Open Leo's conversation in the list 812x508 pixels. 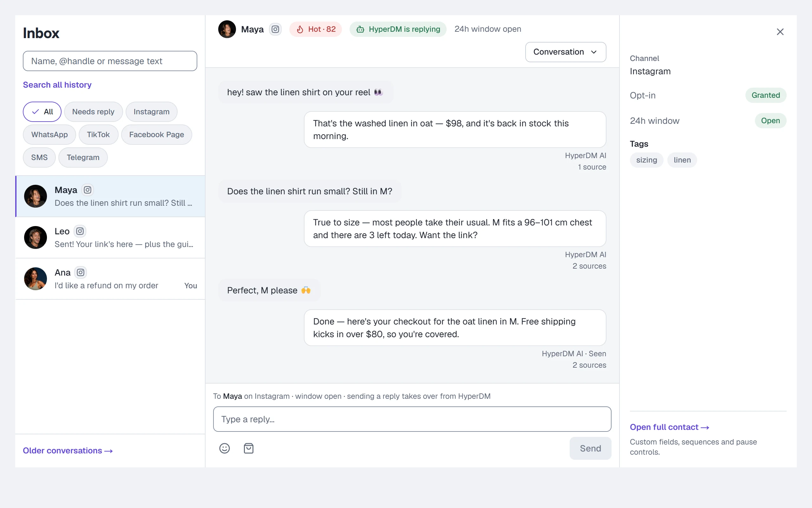click(110, 237)
